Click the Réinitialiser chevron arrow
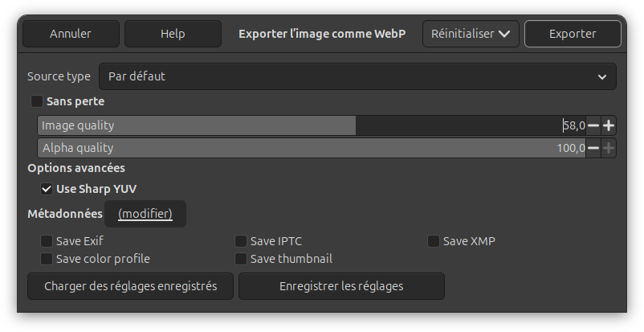This screenshot has height=332, width=644. tap(504, 34)
